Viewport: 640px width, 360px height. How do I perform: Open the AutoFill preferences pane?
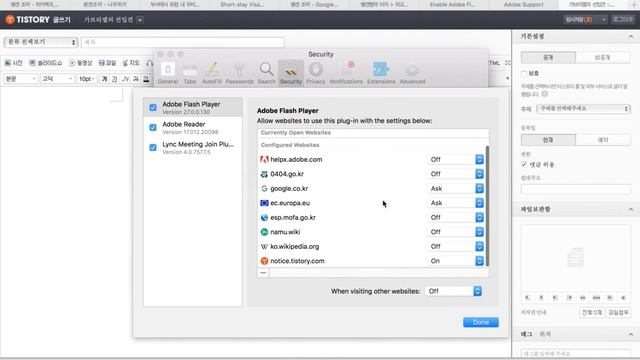211,73
